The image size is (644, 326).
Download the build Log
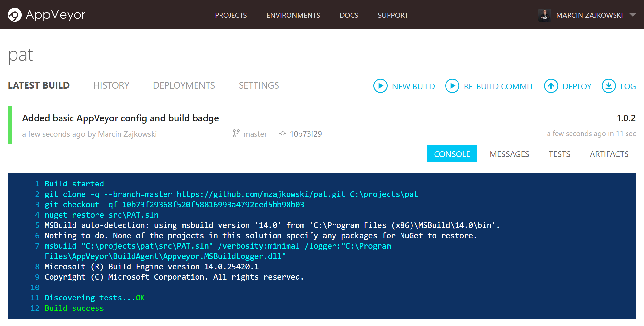pyautogui.click(x=628, y=86)
